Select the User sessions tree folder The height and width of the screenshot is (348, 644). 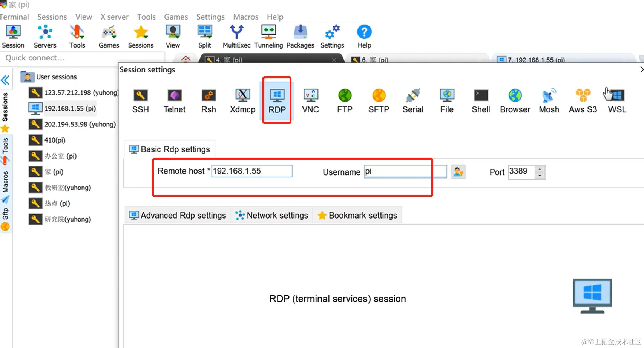pyautogui.click(x=49, y=77)
